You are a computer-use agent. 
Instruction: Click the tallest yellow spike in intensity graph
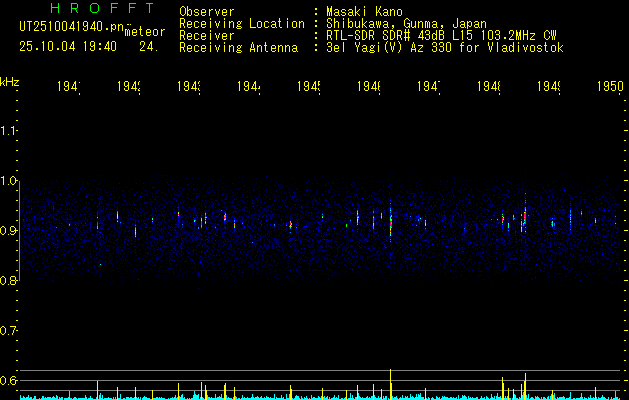390,384
